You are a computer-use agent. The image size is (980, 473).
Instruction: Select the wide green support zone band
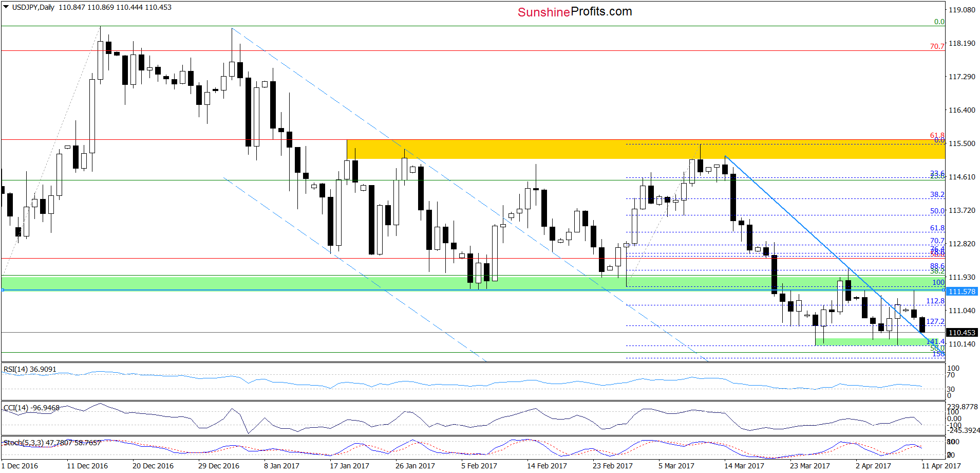coord(473,283)
